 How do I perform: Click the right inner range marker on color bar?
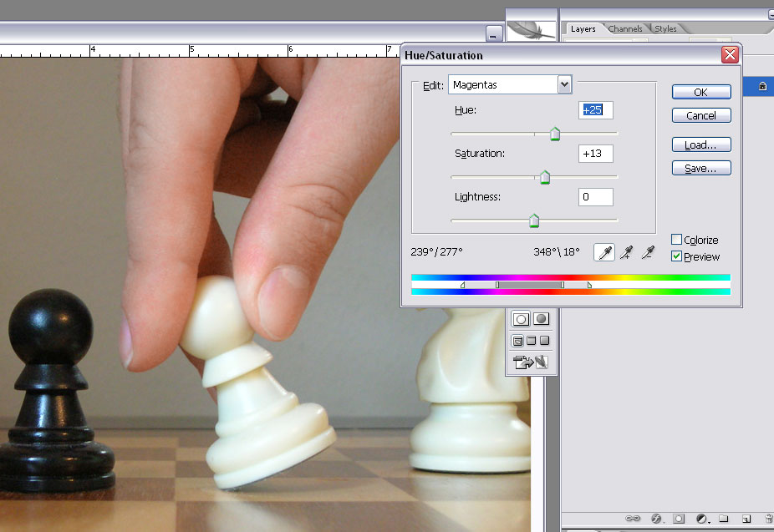click(x=563, y=285)
